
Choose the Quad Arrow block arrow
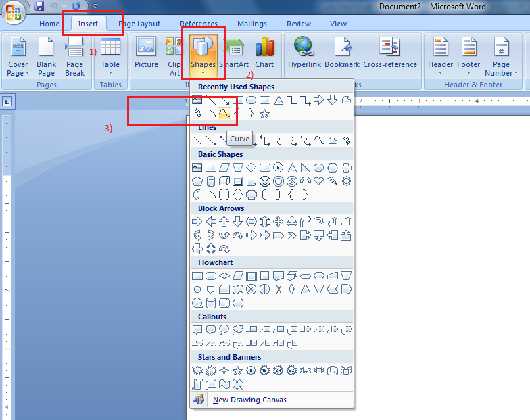pos(279,222)
